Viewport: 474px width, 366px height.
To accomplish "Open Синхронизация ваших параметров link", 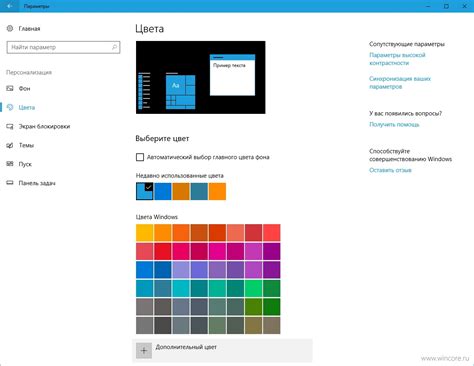I will (400, 83).
